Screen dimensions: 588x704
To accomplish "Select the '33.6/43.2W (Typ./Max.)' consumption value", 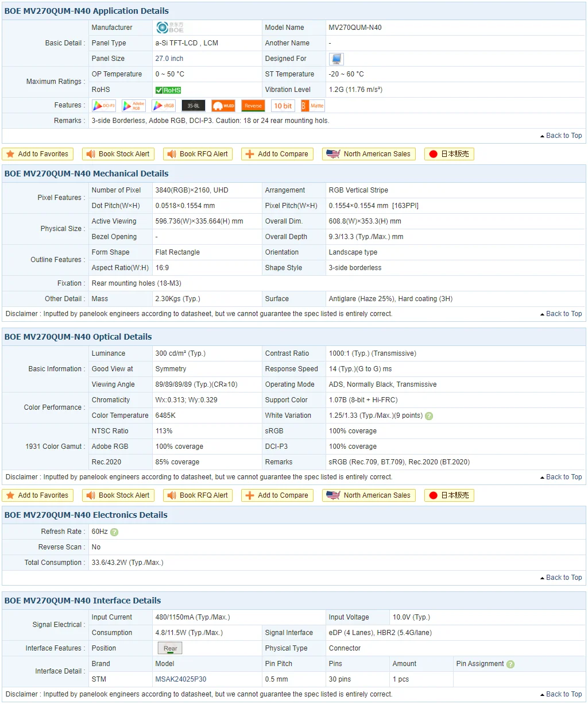I will coord(127,563).
